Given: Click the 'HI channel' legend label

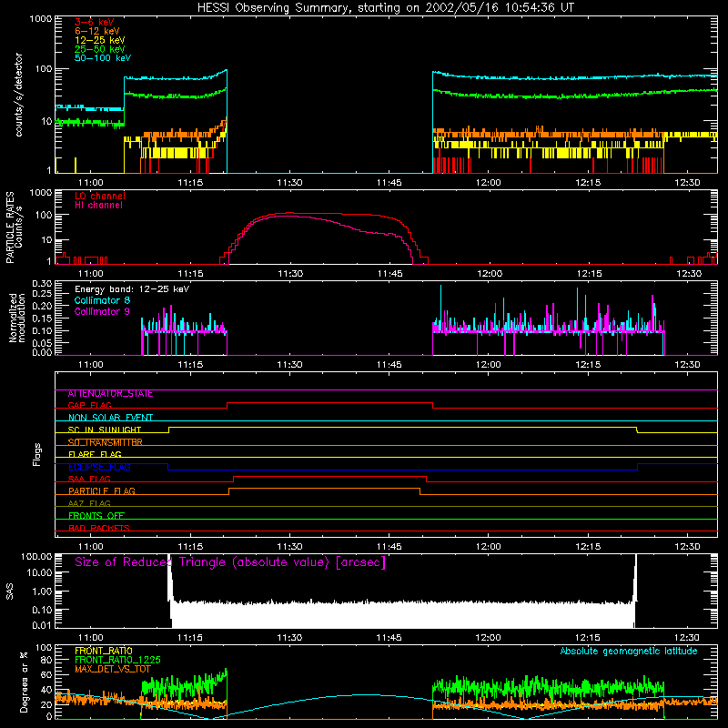Looking at the screenshot, I should [98, 205].
